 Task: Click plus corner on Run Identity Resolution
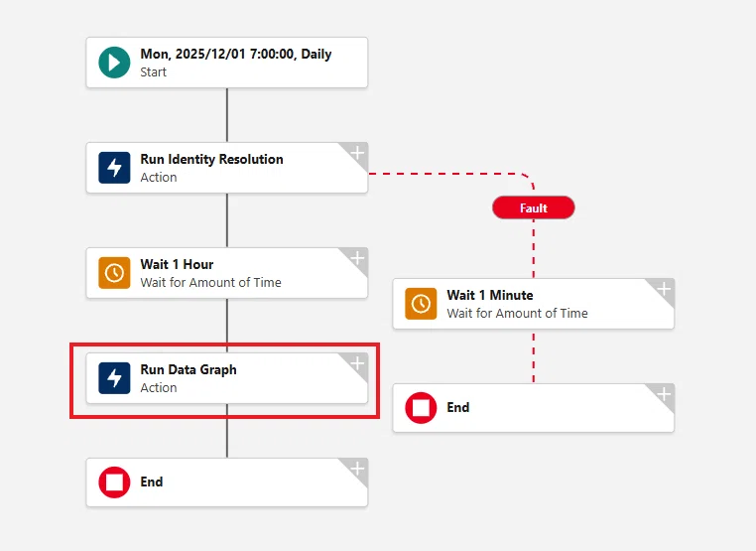click(357, 154)
